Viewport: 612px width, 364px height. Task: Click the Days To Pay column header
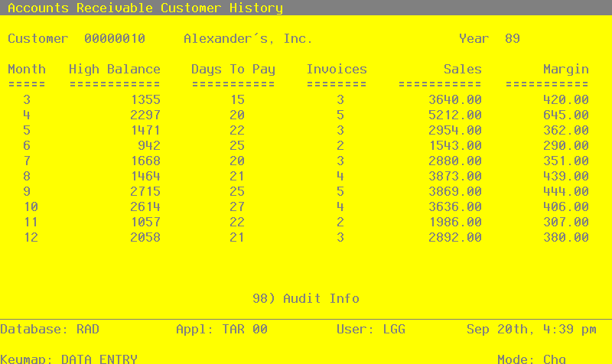point(233,69)
